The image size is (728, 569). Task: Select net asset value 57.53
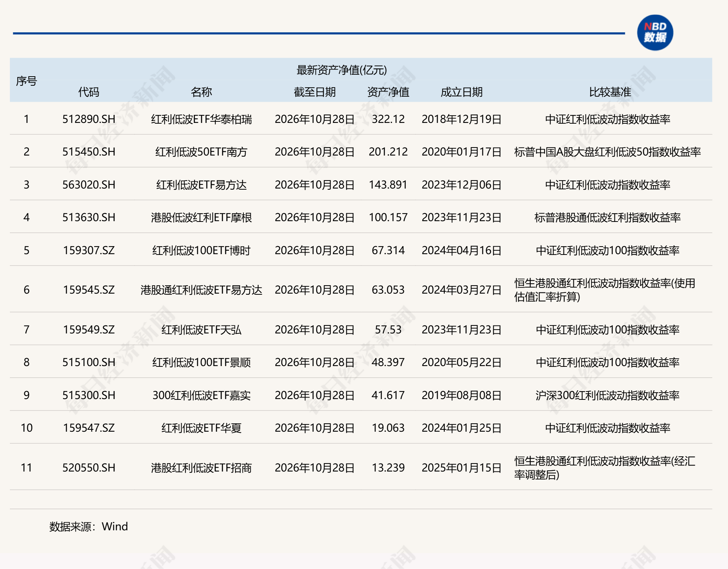pyautogui.click(x=388, y=330)
